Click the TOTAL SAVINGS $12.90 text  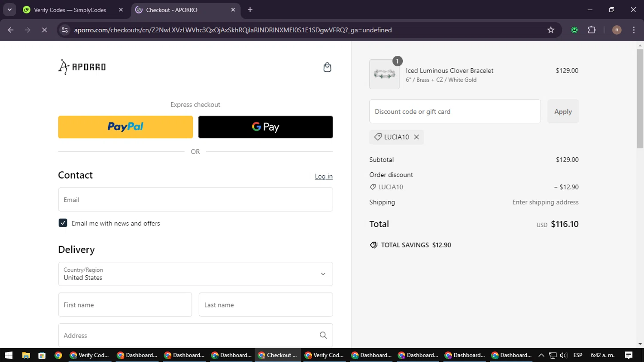tap(410, 245)
